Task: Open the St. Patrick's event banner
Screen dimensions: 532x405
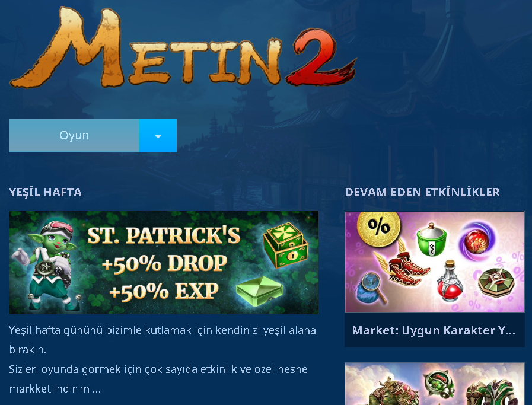Action: 164,262
